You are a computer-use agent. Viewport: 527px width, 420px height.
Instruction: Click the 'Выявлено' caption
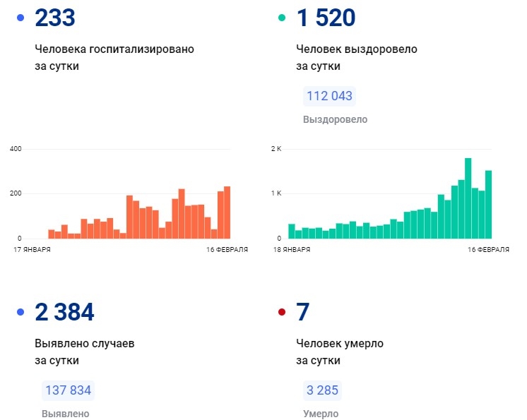(x=66, y=414)
